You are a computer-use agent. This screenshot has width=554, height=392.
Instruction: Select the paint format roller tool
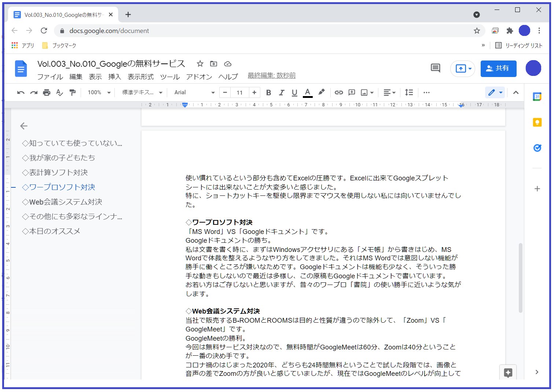(x=73, y=93)
